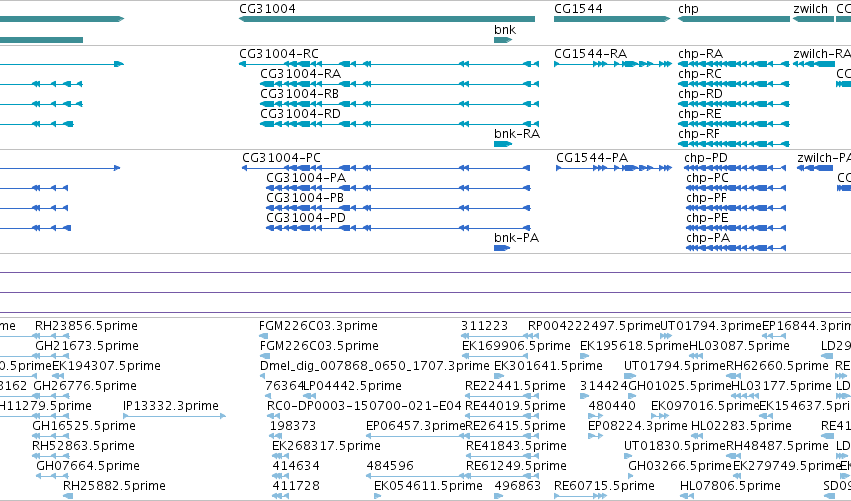
Task: Select the chp-PA protein label
Action: click(708, 238)
